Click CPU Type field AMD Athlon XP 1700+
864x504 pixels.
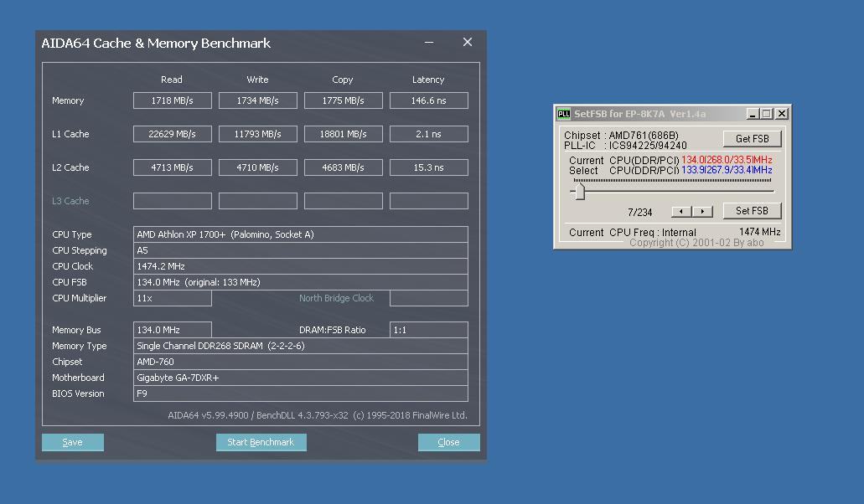(x=301, y=234)
